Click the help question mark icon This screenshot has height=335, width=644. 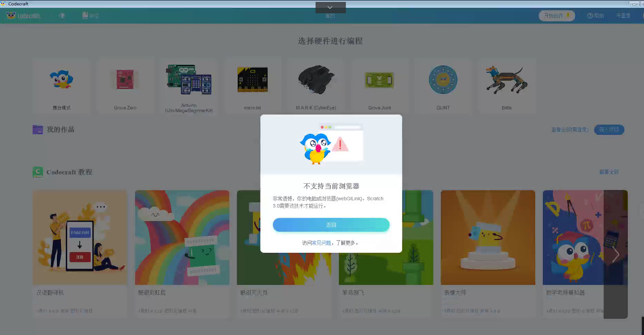[590, 16]
